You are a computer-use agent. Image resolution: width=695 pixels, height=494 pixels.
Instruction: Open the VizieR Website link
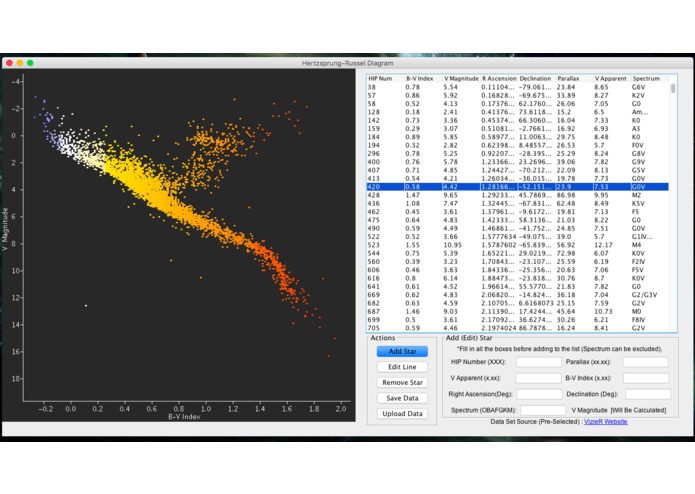(x=605, y=421)
